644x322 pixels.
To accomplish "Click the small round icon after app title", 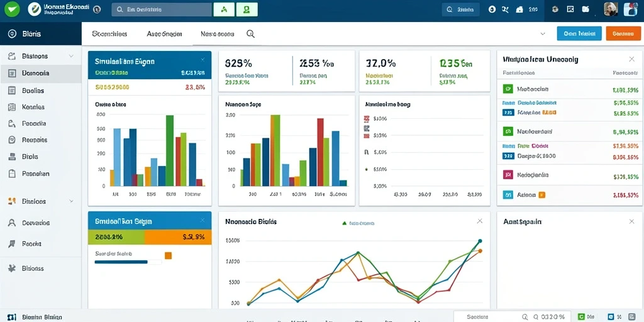I will click(x=97, y=9).
